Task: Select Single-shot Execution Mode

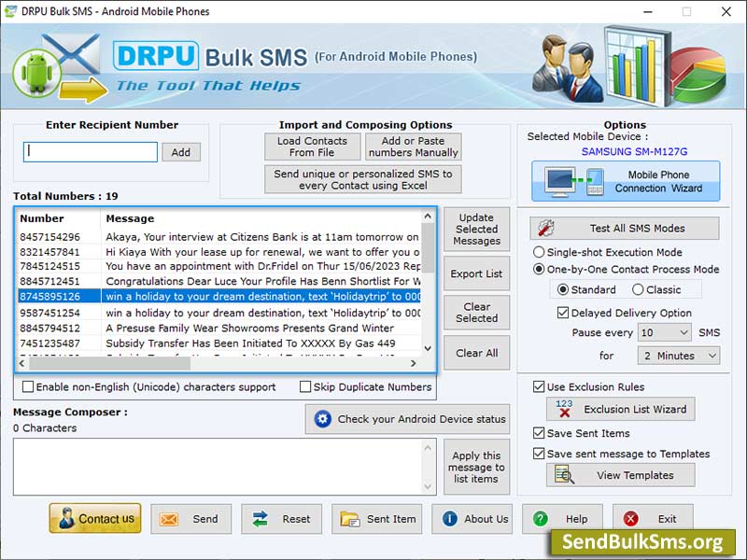Action: [x=542, y=252]
